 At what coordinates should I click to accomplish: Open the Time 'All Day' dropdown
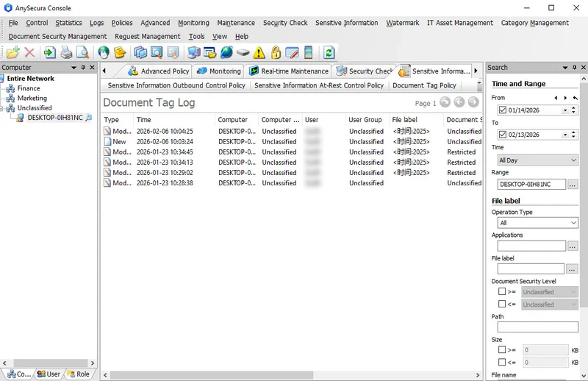(x=537, y=160)
